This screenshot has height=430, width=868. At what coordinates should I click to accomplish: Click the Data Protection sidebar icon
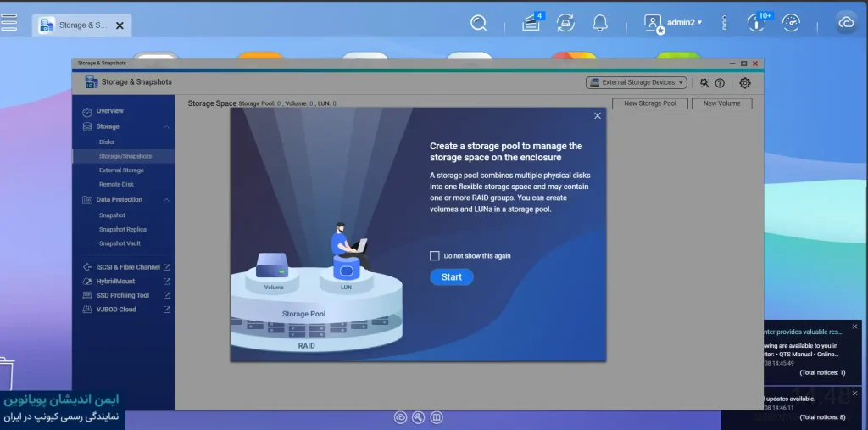tap(87, 200)
